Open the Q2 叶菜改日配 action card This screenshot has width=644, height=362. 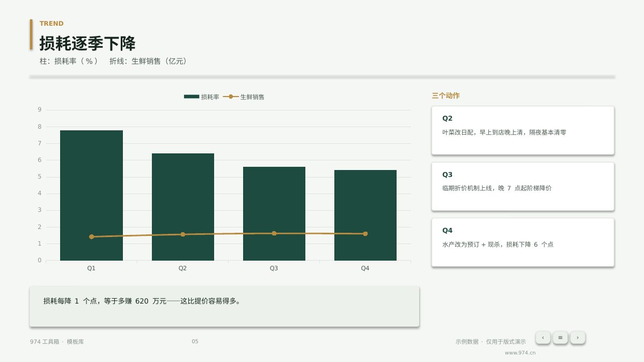click(x=523, y=130)
